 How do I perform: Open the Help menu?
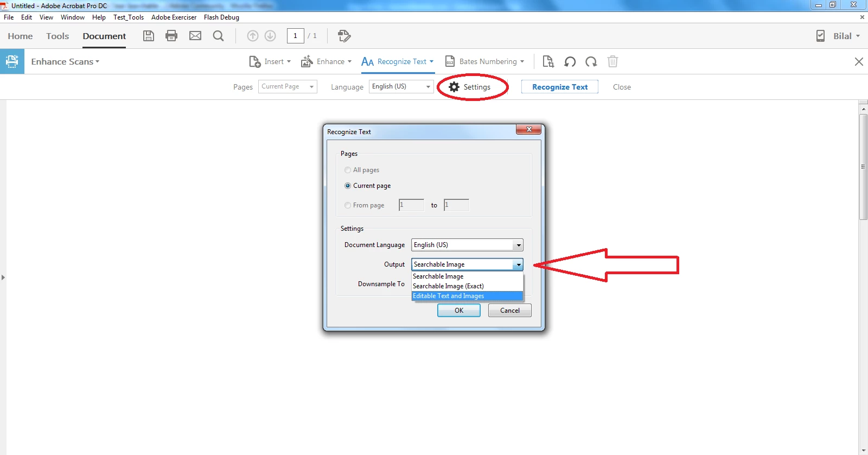[99, 17]
